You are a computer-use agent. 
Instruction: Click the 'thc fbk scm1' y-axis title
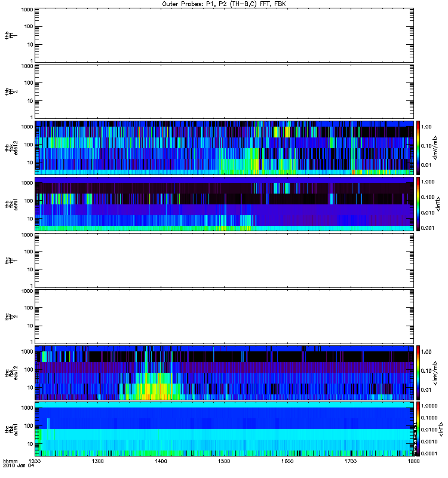click(x=11, y=429)
